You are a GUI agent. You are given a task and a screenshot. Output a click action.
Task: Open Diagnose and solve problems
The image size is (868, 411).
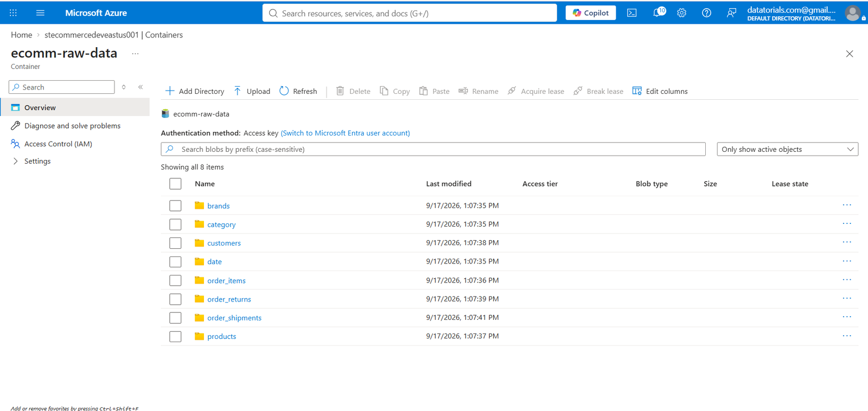72,126
